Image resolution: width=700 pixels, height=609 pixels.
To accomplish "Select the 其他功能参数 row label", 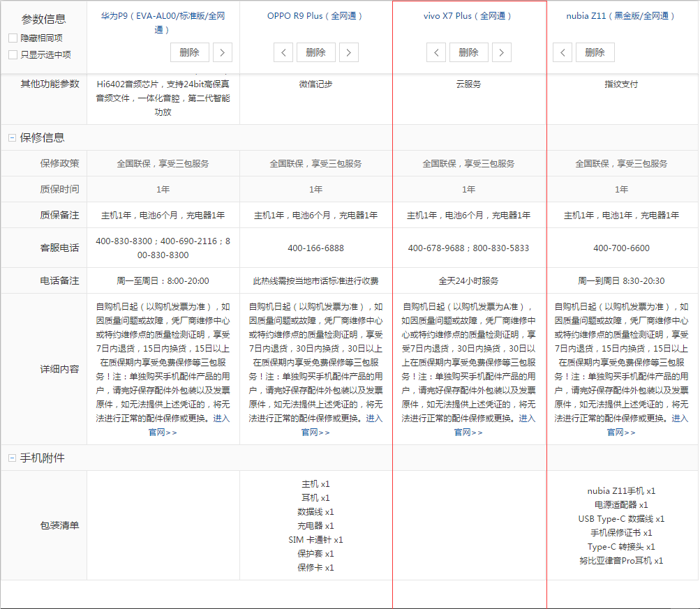I will 50,84.
